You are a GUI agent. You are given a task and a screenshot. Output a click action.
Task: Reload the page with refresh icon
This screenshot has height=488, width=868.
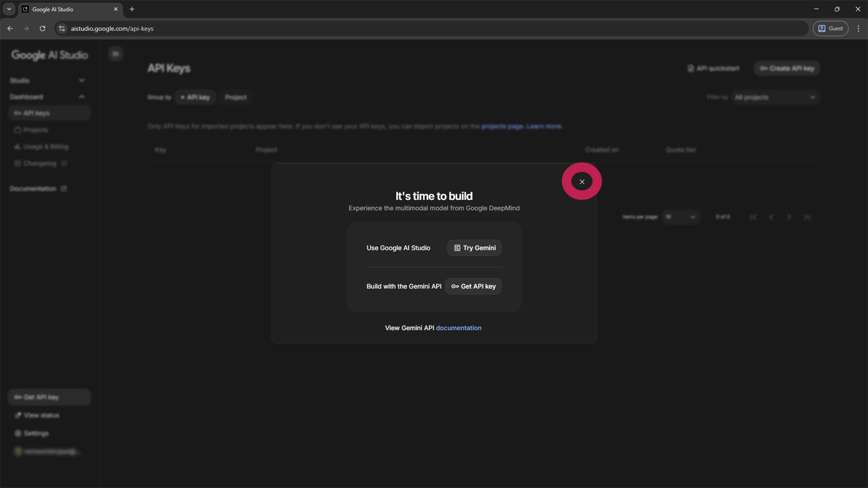[x=42, y=28]
